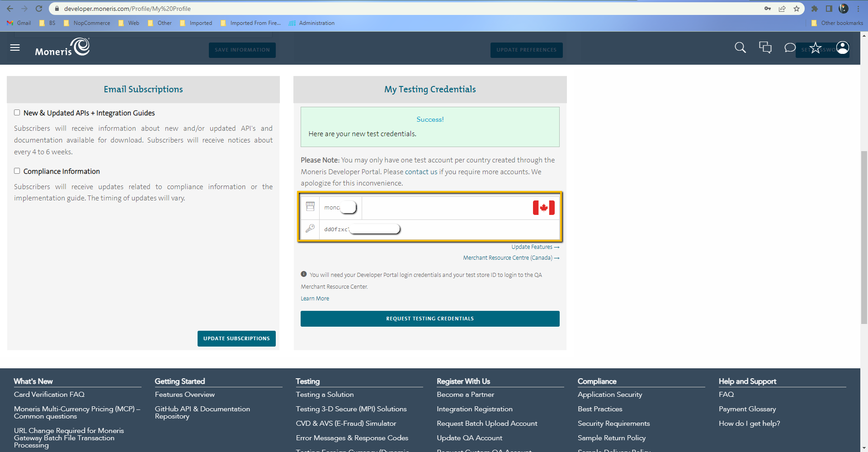Click the Moneris logo
Screen dimensions: 868x452
pyautogui.click(x=62, y=47)
